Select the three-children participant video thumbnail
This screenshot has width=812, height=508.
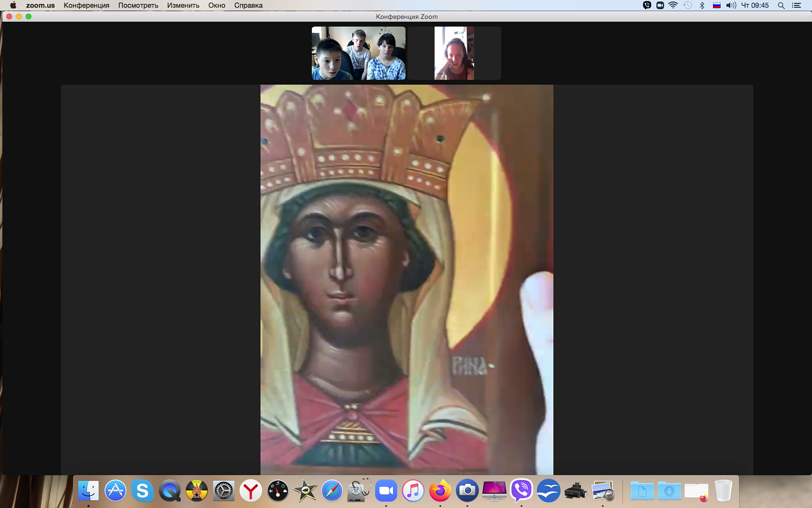coord(358,53)
